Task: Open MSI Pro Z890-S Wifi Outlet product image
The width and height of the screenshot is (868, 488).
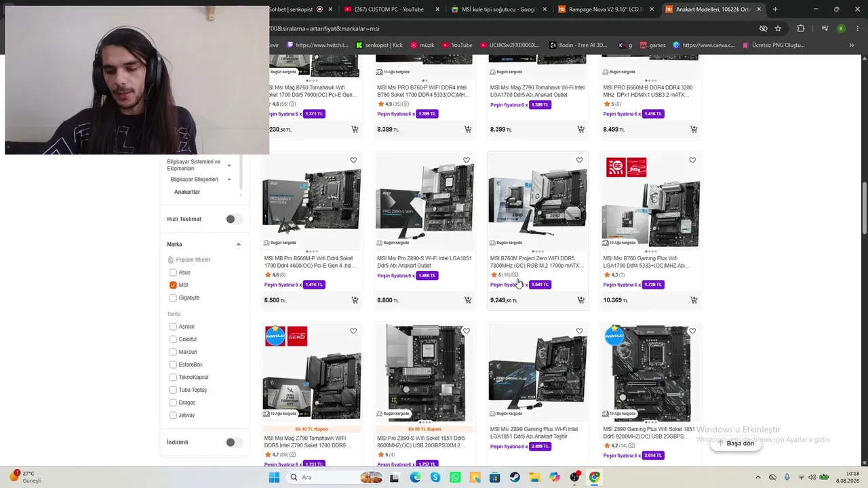Action: (425, 201)
